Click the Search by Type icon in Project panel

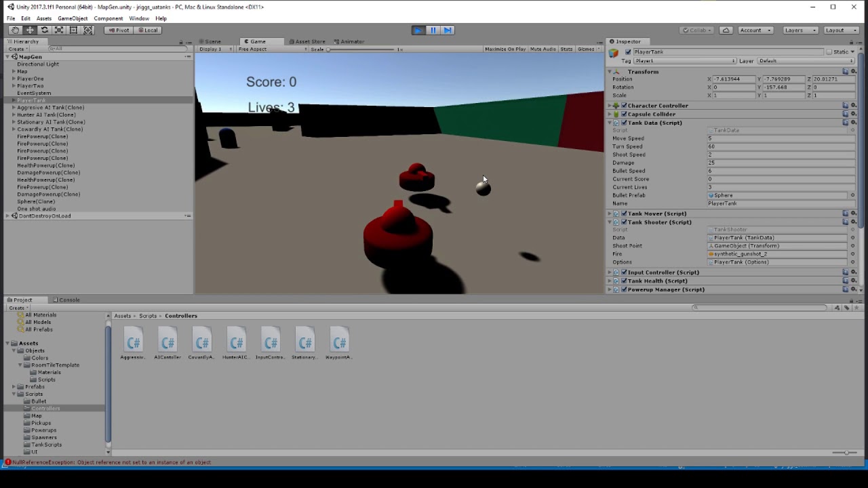[x=837, y=308]
